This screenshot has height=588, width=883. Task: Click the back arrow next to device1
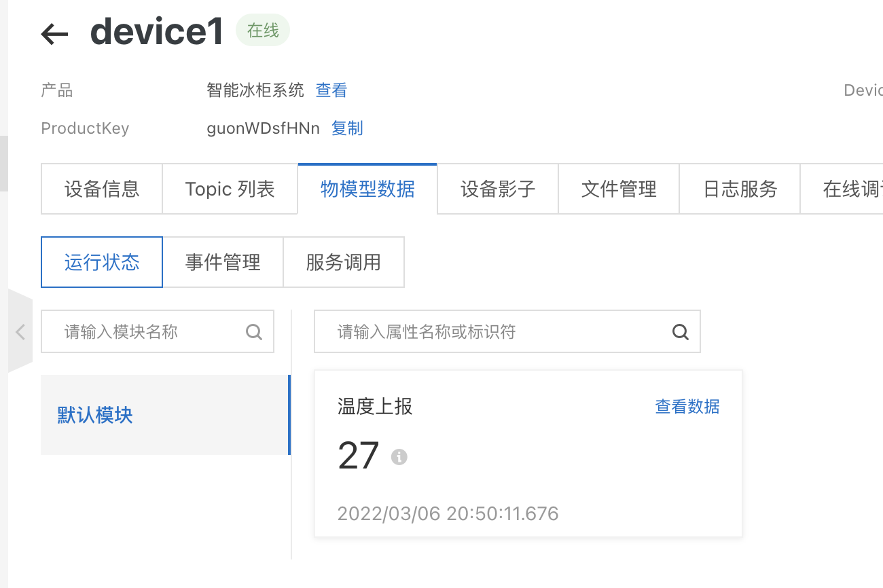[55, 34]
